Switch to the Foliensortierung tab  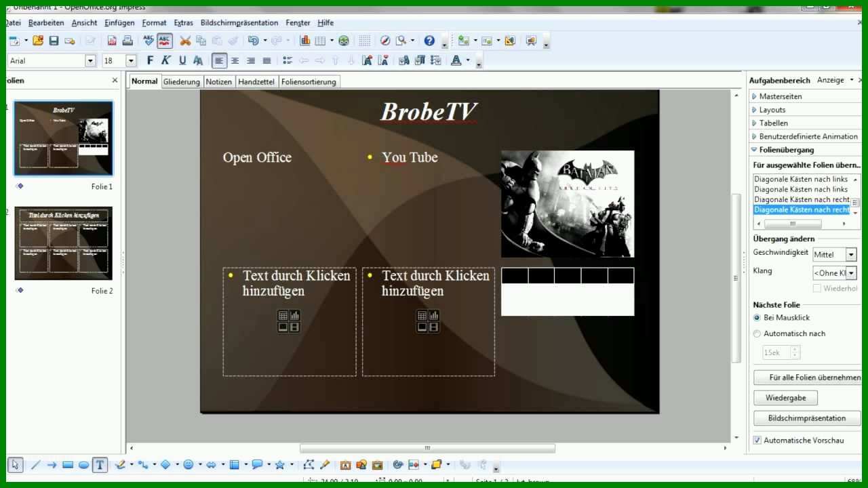tap(309, 81)
